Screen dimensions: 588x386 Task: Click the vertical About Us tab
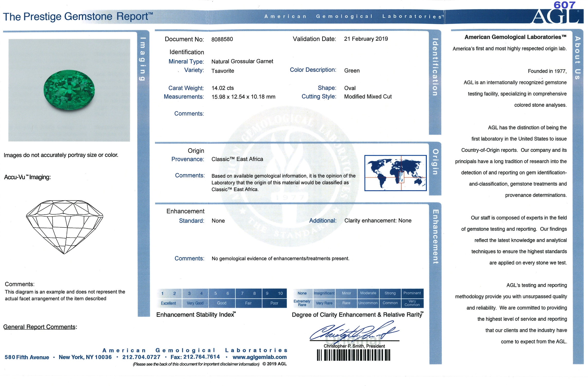(x=578, y=58)
